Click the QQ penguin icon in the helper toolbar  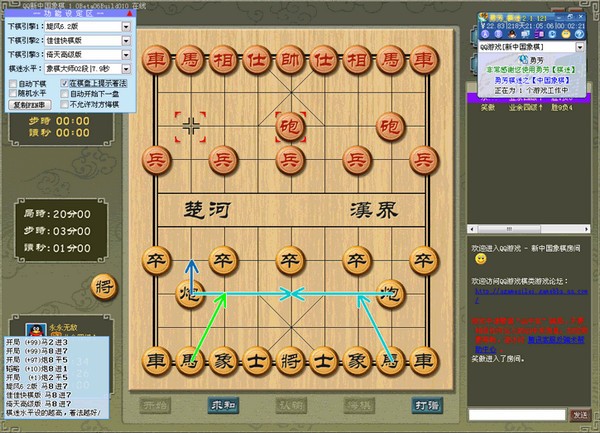[512, 34]
